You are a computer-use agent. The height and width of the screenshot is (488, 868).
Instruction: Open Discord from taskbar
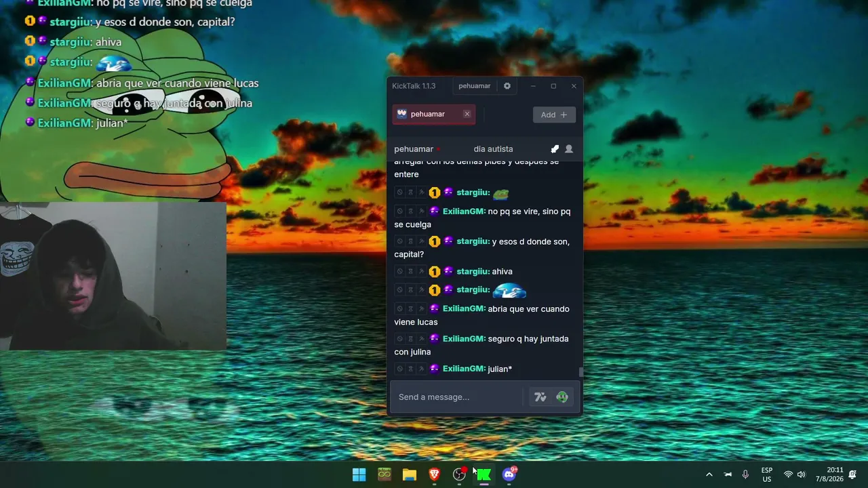click(509, 474)
